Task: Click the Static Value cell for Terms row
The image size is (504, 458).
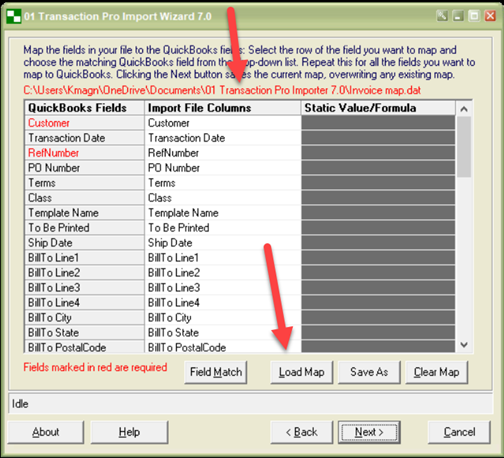Action: [x=378, y=183]
